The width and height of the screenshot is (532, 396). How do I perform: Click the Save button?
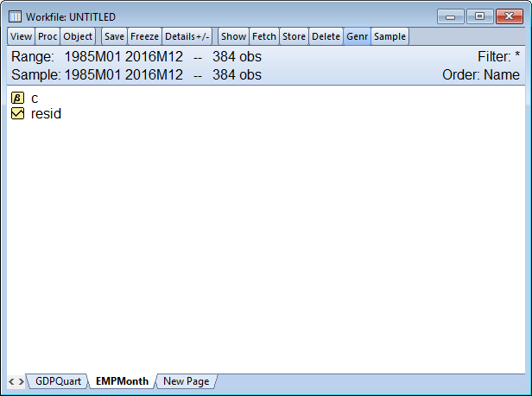(x=114, y=36)
